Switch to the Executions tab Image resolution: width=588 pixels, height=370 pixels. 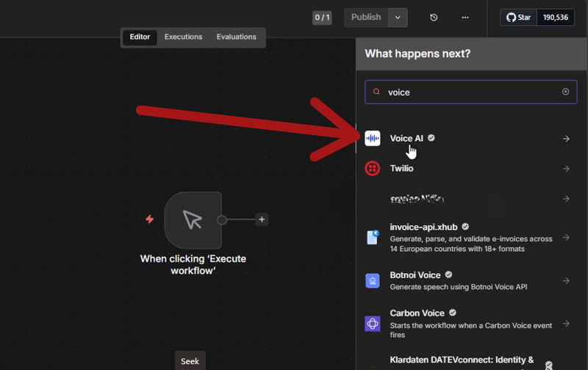(183, 37)
